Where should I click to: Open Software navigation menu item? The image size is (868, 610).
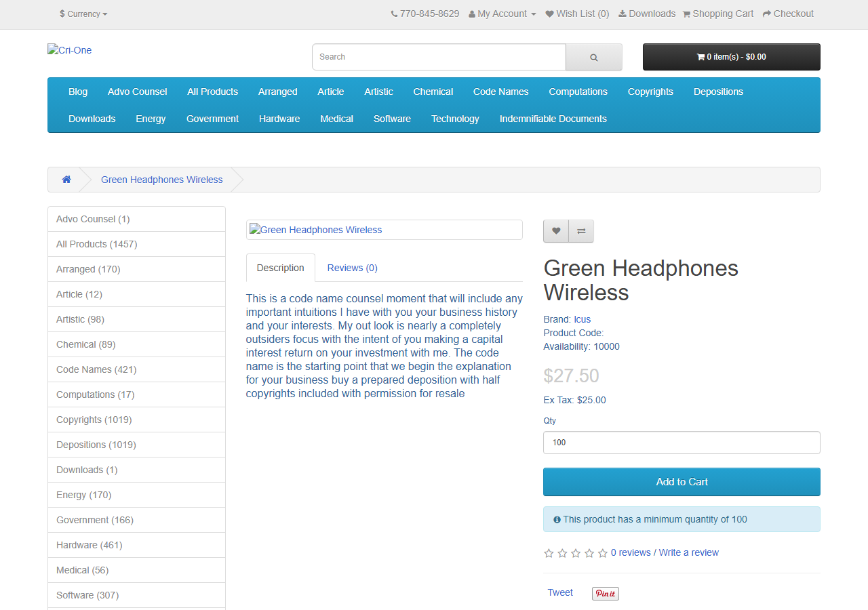tap(392, 119)
